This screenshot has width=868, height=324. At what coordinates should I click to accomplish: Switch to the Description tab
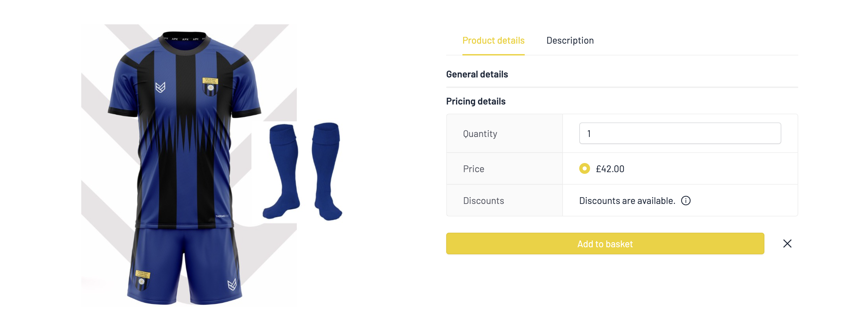coord(570,41)
